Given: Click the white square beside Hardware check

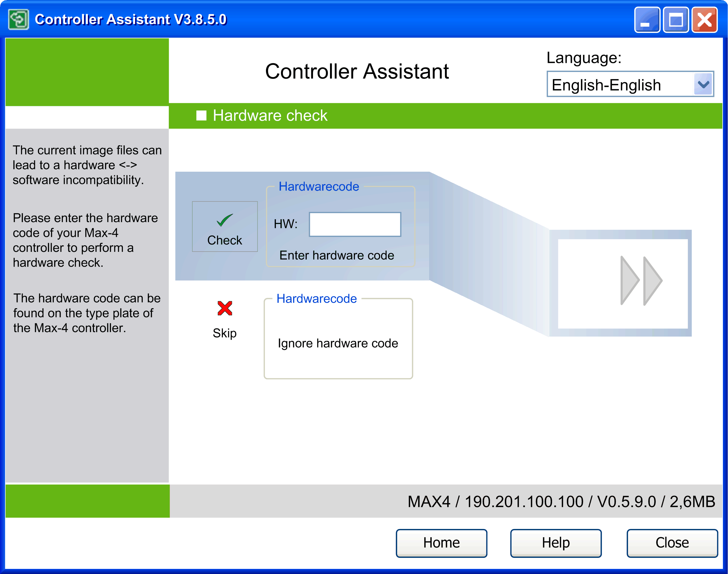Looking at the screenshot, I should tap(201, 116).
